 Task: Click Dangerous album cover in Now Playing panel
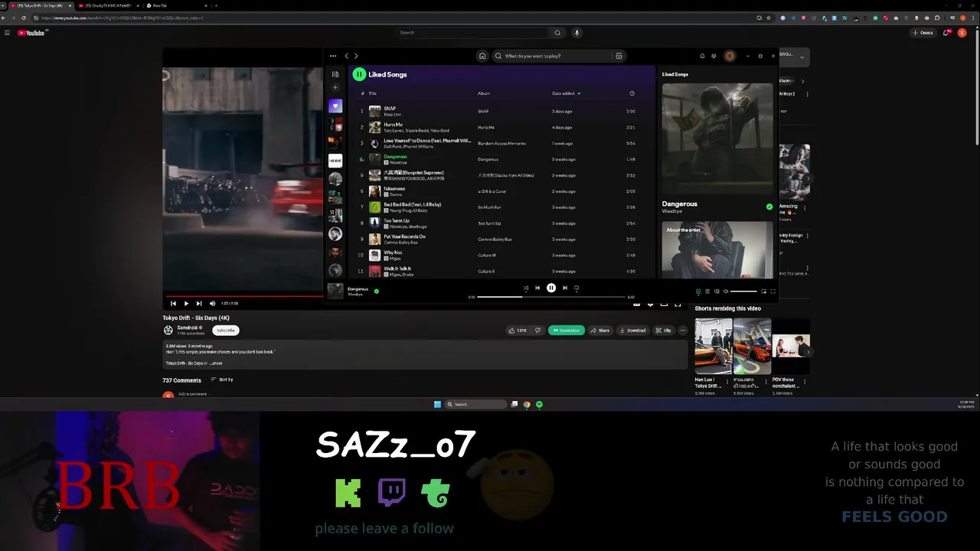[x=717, y=138]
